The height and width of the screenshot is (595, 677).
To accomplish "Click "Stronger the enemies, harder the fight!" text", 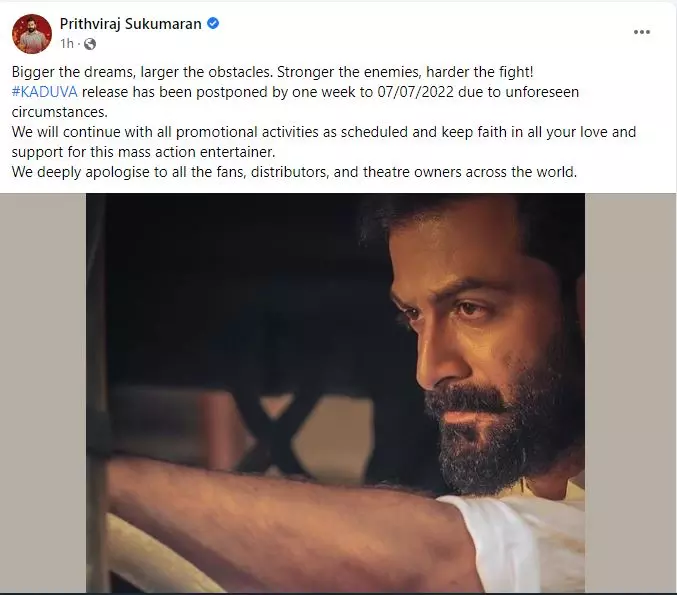I will [x=430, y=72].
